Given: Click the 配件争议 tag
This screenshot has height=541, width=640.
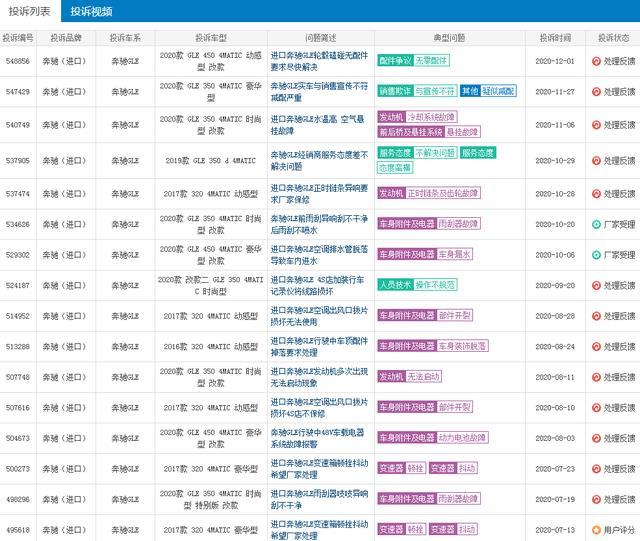Looking at the screenshot, I should tap(396, 61).
